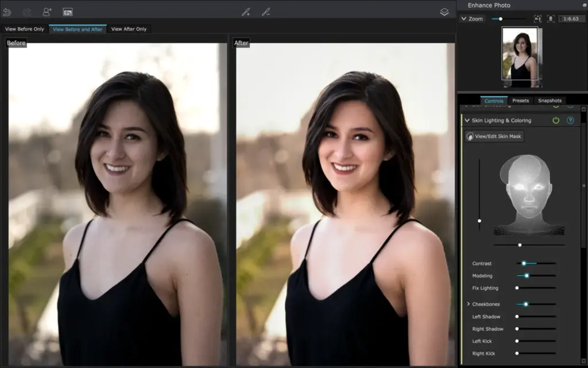This screenshot has height=368, width=588.
Task: Click the zoom to face icon
Action: (552, 18)
